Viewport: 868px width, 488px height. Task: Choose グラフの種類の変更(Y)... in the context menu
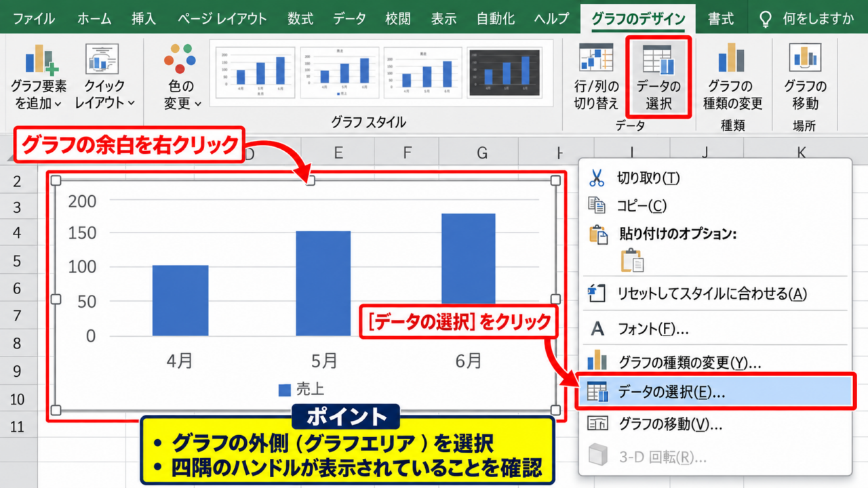(715, 361)
